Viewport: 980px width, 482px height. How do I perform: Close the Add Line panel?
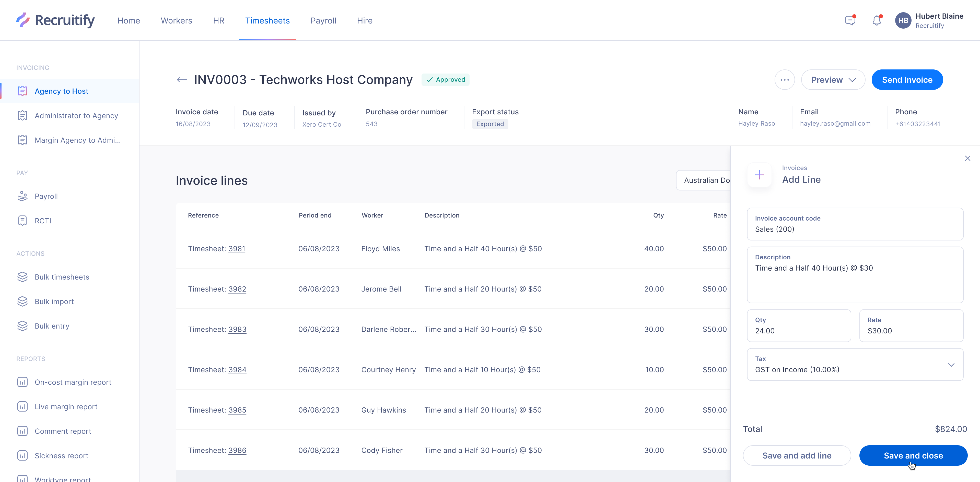967,158
